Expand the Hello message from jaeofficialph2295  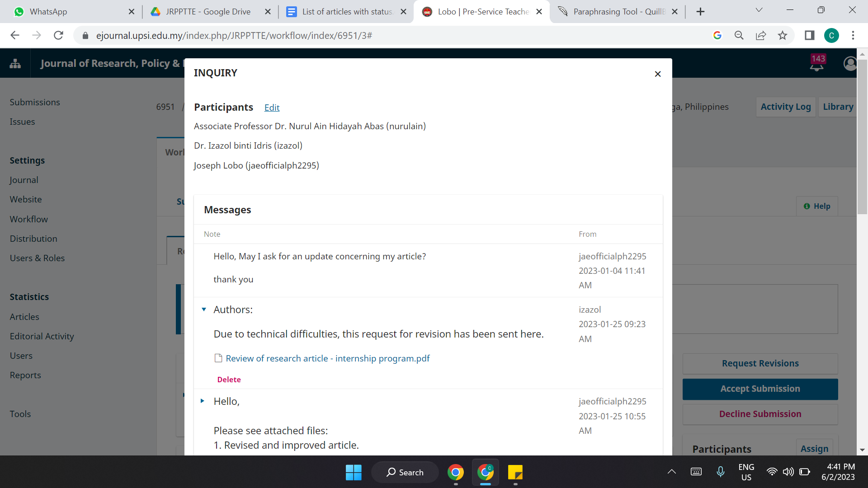pyautogui.click(x=203, y=401)
